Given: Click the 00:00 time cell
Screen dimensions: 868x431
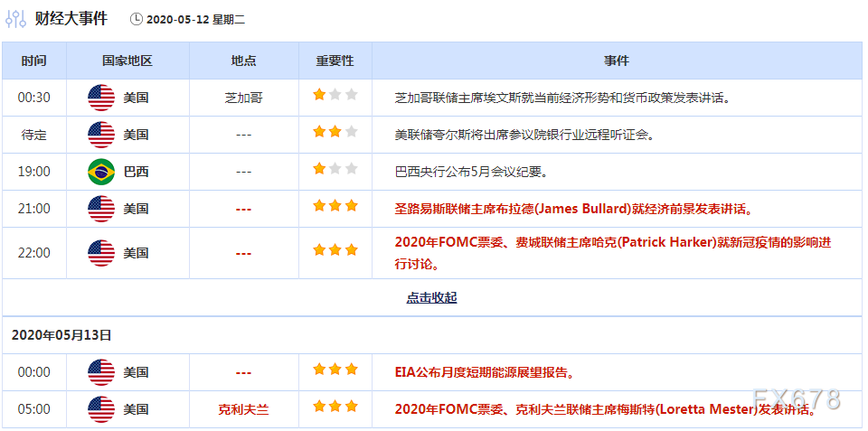Looking at the screenshot, I should click(x=33, y=372).
